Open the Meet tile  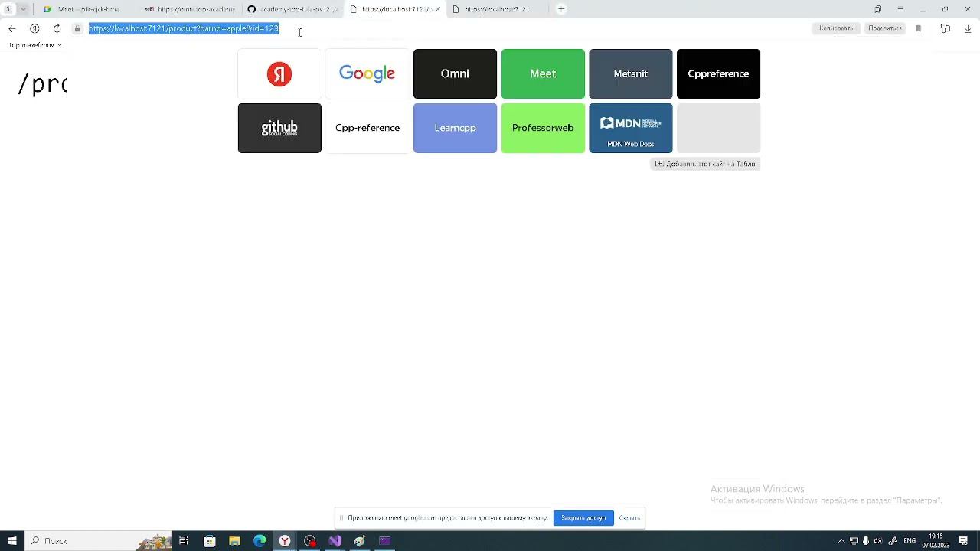click(x=543, y=73)
